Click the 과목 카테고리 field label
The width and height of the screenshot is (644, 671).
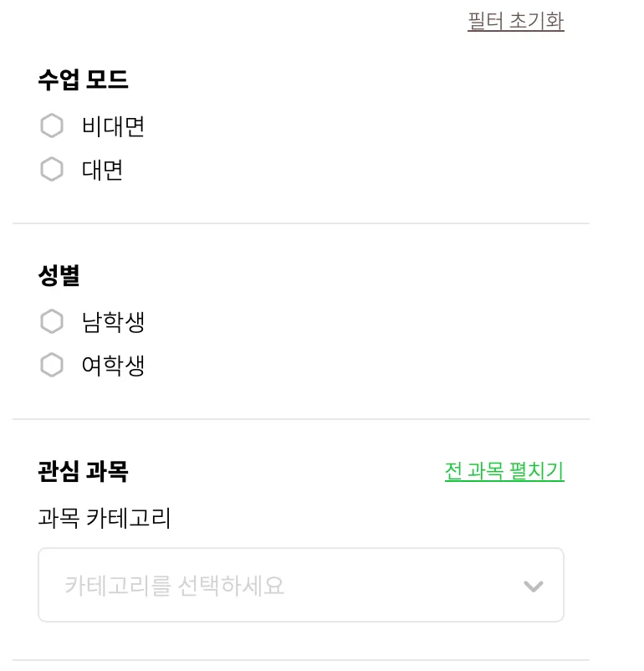pyautogui.click(x=104, y=519)
